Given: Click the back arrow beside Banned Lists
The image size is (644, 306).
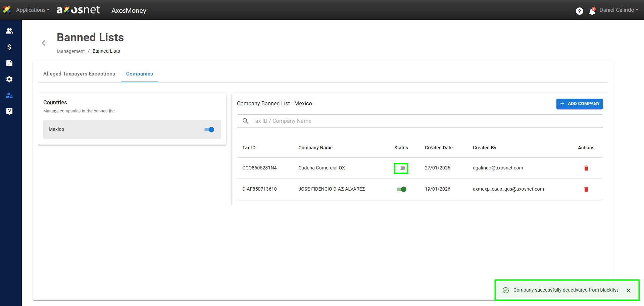Looking at the screenshot, I should tap(45, 43).
